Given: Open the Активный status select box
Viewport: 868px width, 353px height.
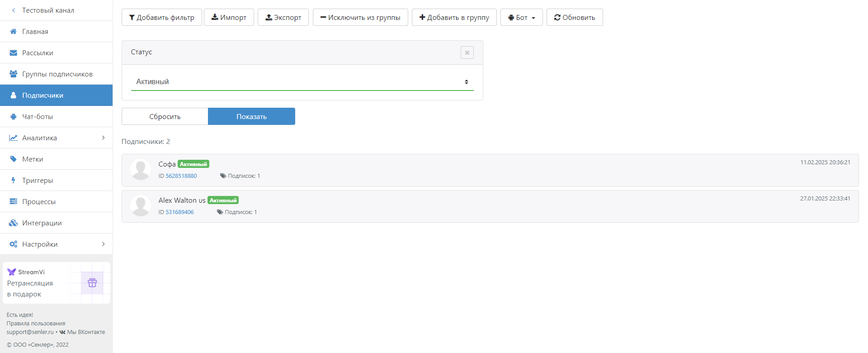Looking at the screenshot, I should [302, 82].
